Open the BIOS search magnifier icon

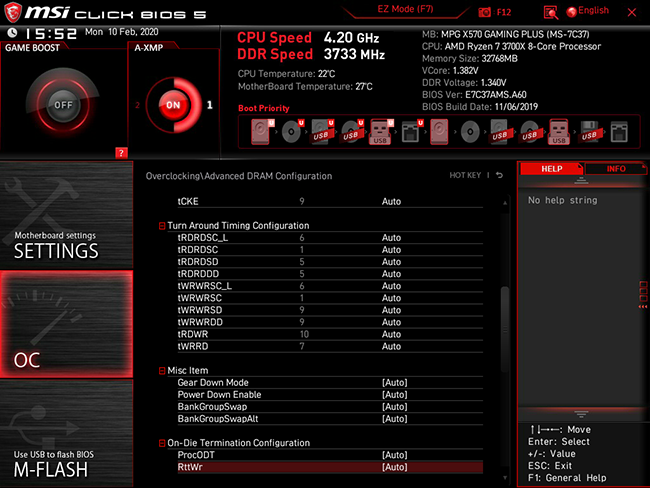pos(551,12)
